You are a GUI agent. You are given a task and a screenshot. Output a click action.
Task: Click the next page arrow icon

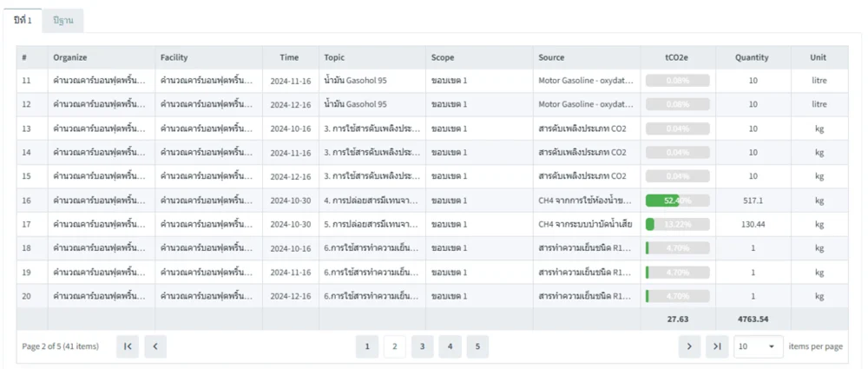pos(688,346)
